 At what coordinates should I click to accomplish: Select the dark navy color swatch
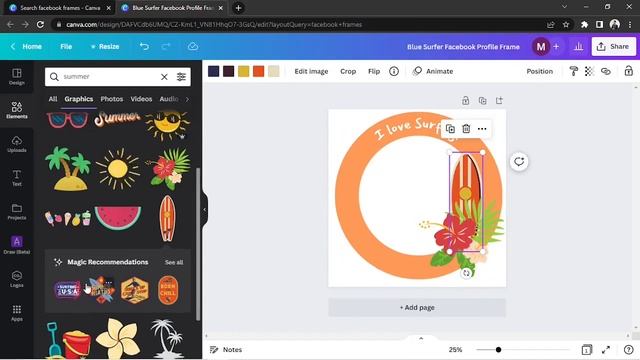coord(213,71)
